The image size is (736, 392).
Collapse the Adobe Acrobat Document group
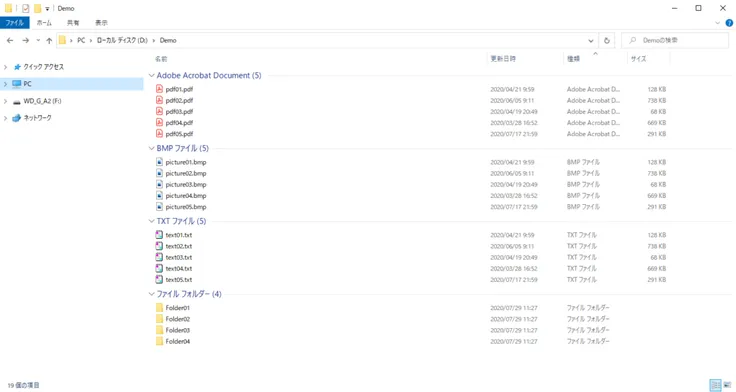(x=152, y=76)
